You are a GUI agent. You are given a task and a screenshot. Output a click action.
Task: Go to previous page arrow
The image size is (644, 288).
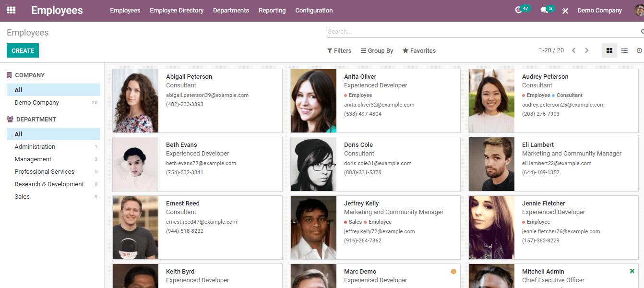pos(573,50)
